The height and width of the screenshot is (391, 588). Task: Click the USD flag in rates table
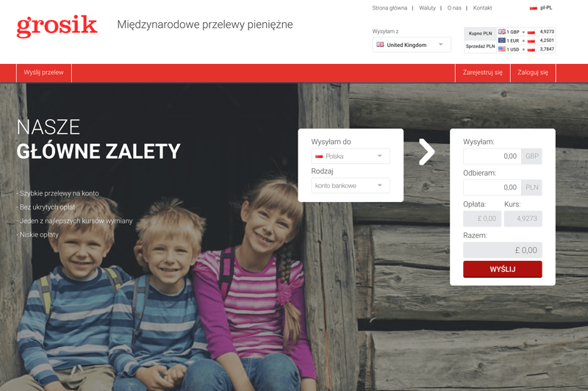click(x=502, y=49)
